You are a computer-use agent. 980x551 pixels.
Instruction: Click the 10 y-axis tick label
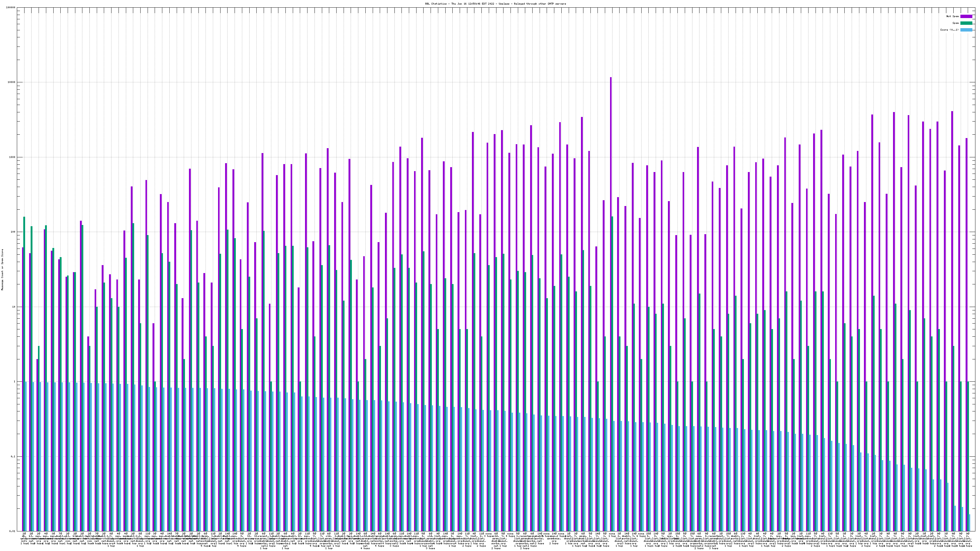[x=14, y=307]
